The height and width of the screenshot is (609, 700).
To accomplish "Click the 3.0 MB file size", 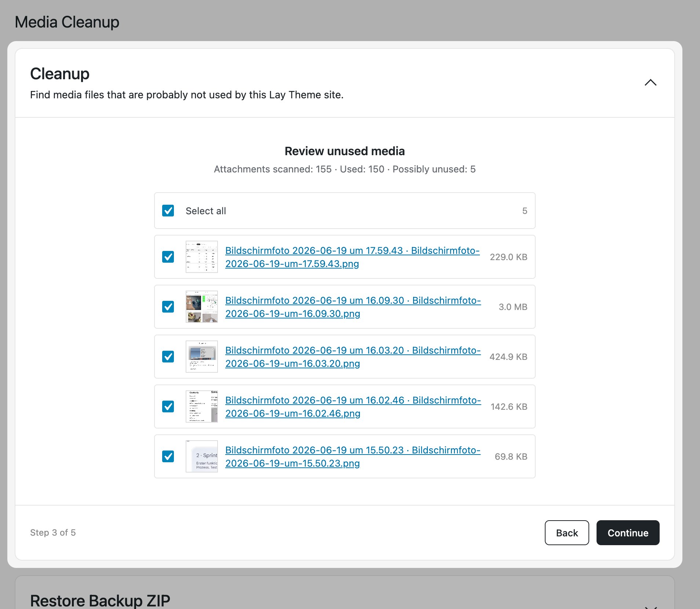I will tap(513, 307).
